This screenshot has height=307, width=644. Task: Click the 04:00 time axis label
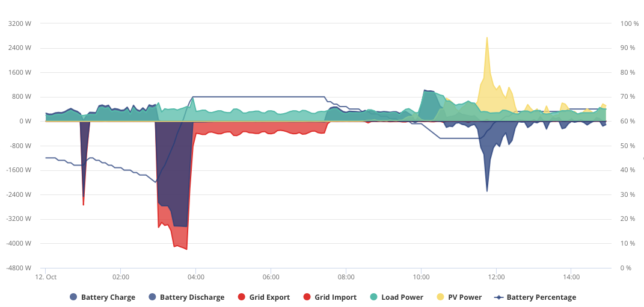pyautogui.click(x=196, y=277)
